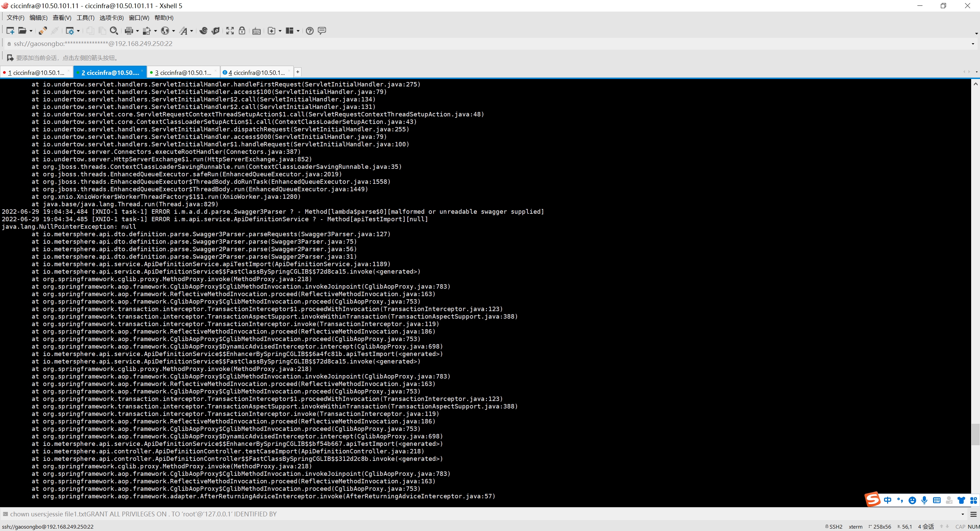Click Sogou skin shirt icon
The width and height of the screenshot is (980, 531).
(961, 500)
